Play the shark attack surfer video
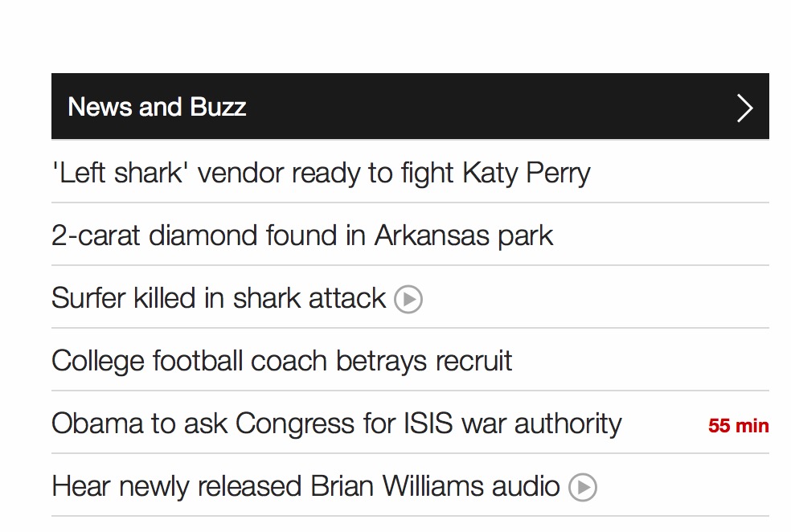 [408, 300]
